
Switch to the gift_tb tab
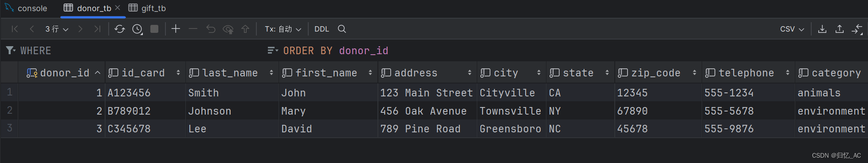[147, 8]
